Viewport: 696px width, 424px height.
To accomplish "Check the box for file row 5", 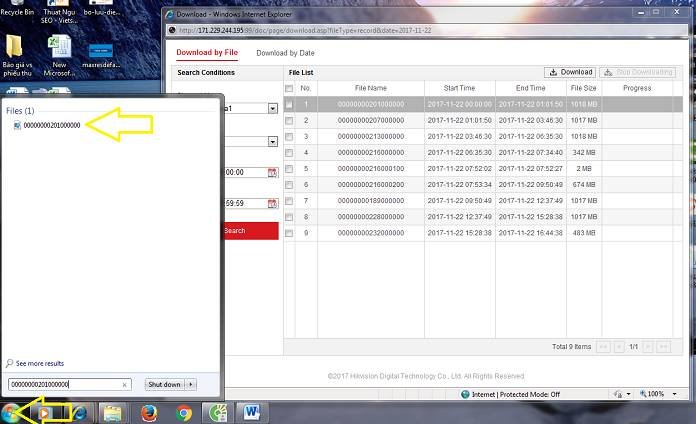I will (290, 168).
